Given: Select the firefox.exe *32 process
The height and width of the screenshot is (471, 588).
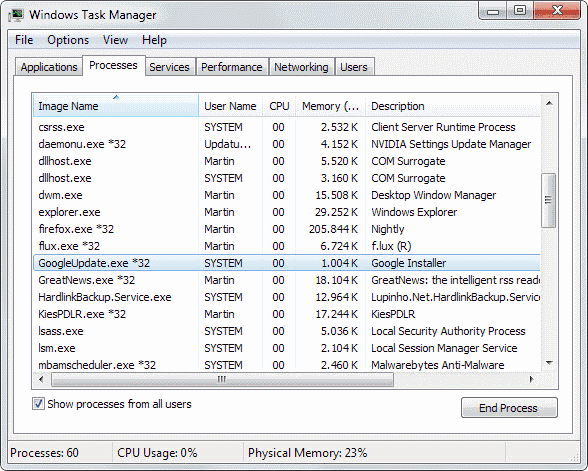Looking at the screenshot, I should (x=287, y=229).
